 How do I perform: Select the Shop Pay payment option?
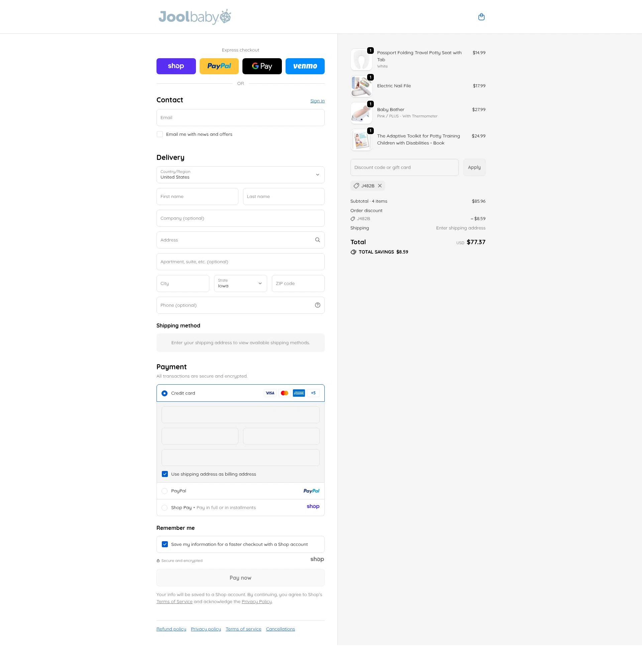tap(165, 507)
